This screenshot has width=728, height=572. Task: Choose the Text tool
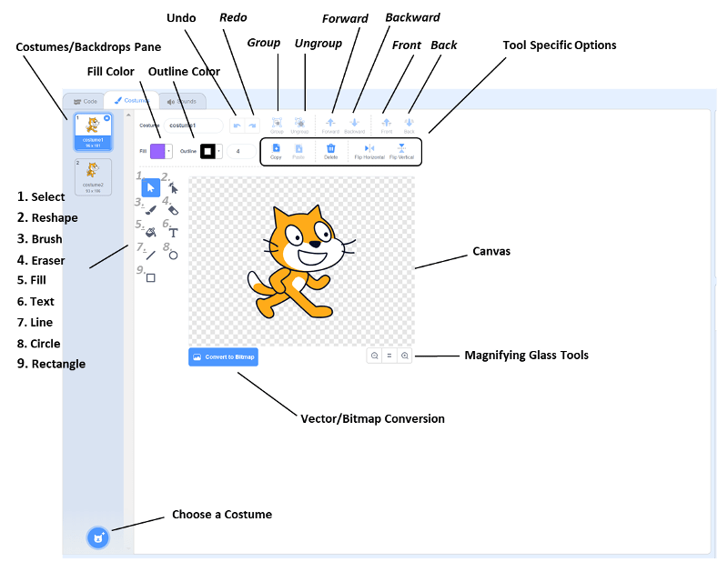coord(173,233)
